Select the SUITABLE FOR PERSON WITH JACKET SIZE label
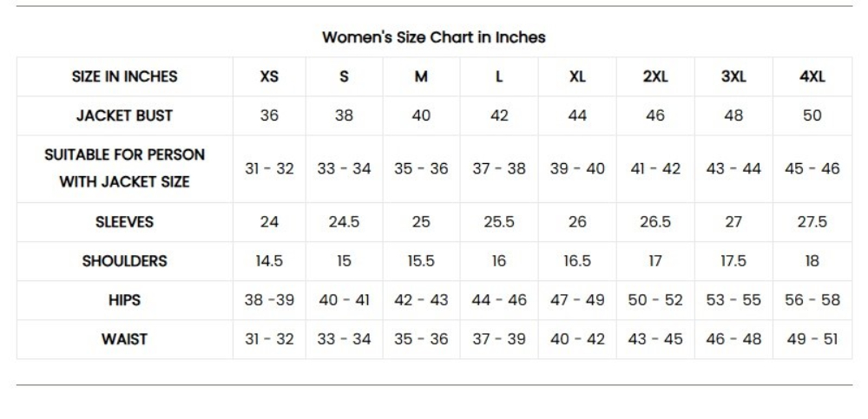Viewport: 868px width, 419px height. pyautogui.click(x=124, y=168)
